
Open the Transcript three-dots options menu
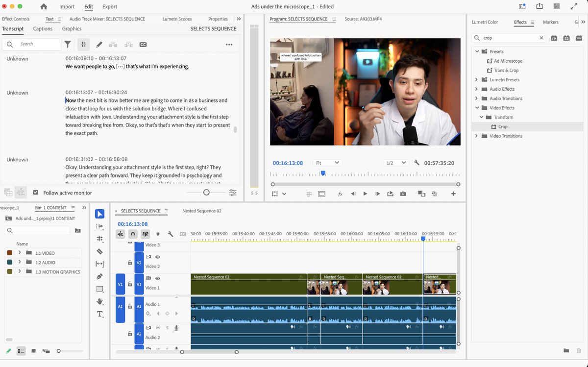[229, 45]
